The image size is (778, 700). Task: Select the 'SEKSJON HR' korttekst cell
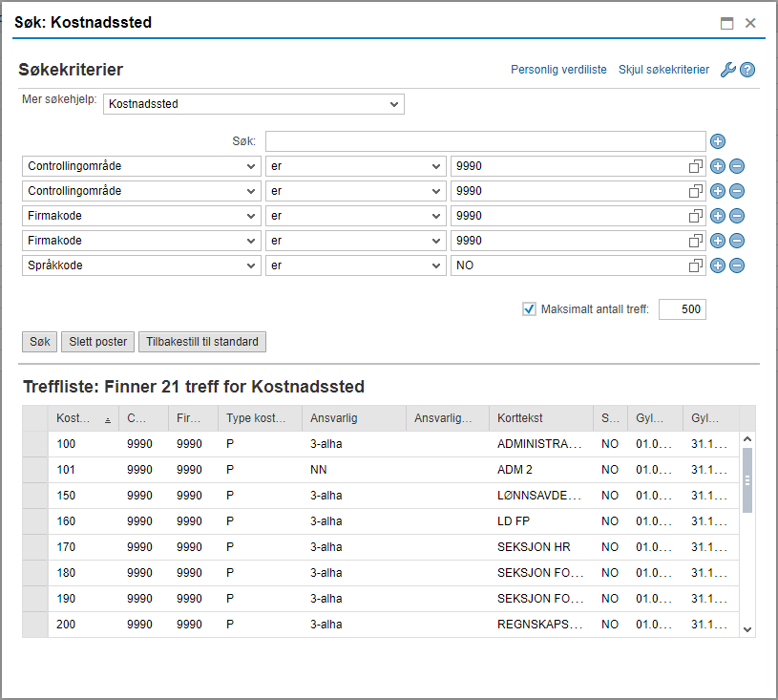point(541,547)
